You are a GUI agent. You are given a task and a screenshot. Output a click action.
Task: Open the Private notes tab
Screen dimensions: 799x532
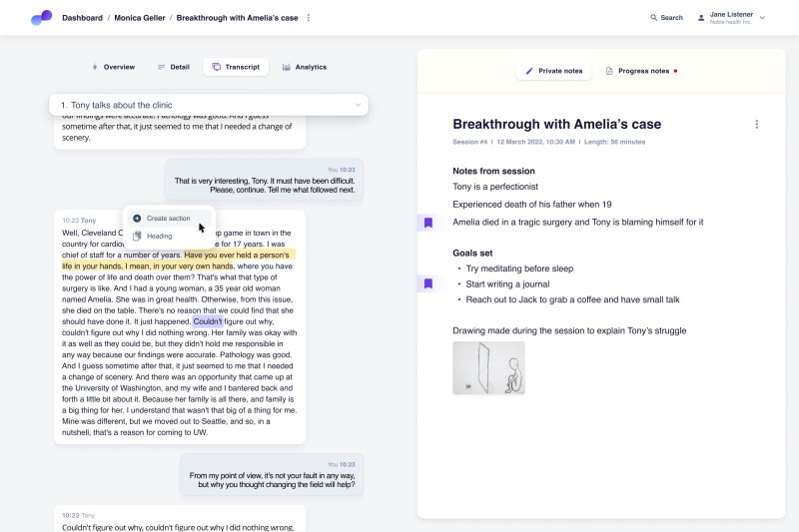554,71
